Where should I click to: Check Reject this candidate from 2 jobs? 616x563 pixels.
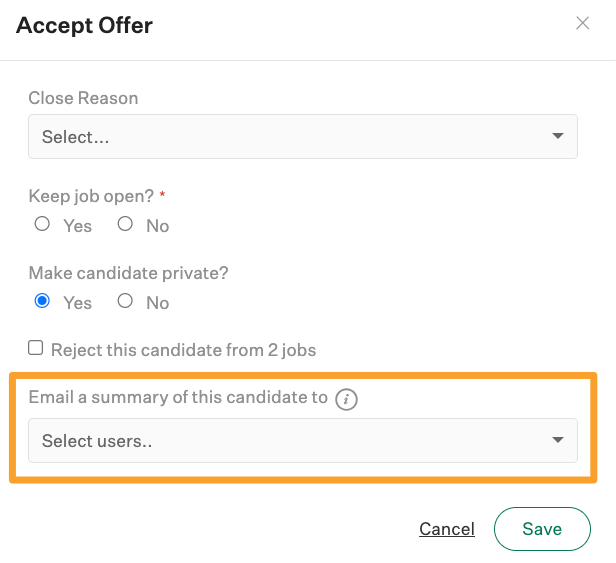35,348
